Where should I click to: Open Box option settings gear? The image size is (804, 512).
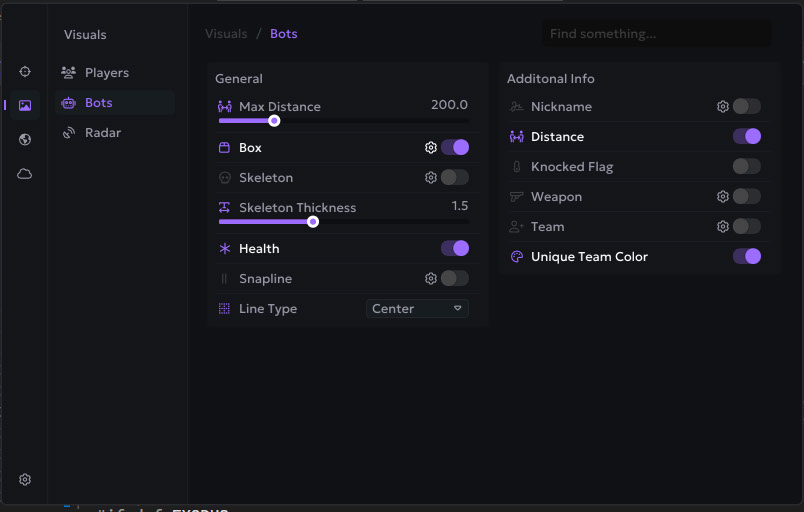(x=431, y=147)
